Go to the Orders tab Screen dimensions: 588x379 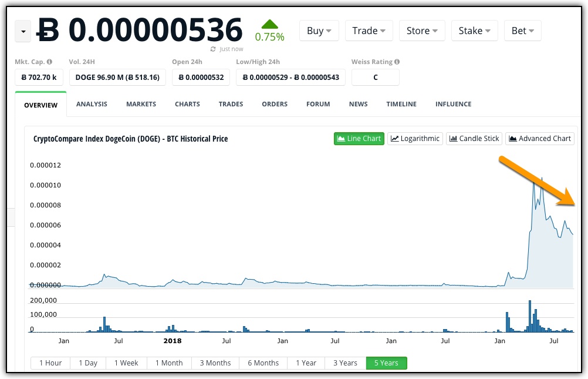(x=275, y=104)
